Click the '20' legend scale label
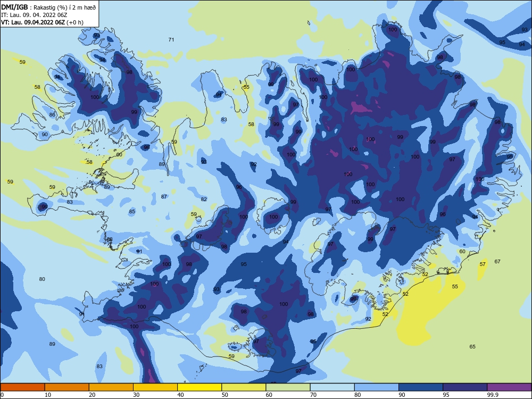 pyautogui.click(x=92, y=395)
